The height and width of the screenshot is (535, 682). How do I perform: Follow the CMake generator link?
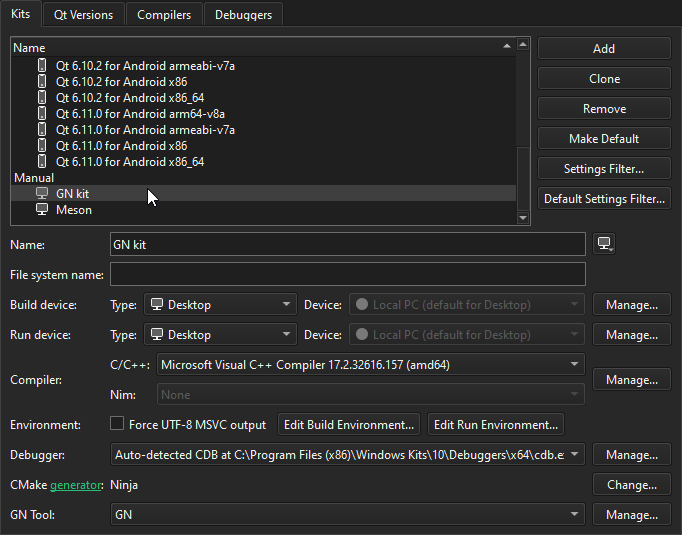click(76, 485)
